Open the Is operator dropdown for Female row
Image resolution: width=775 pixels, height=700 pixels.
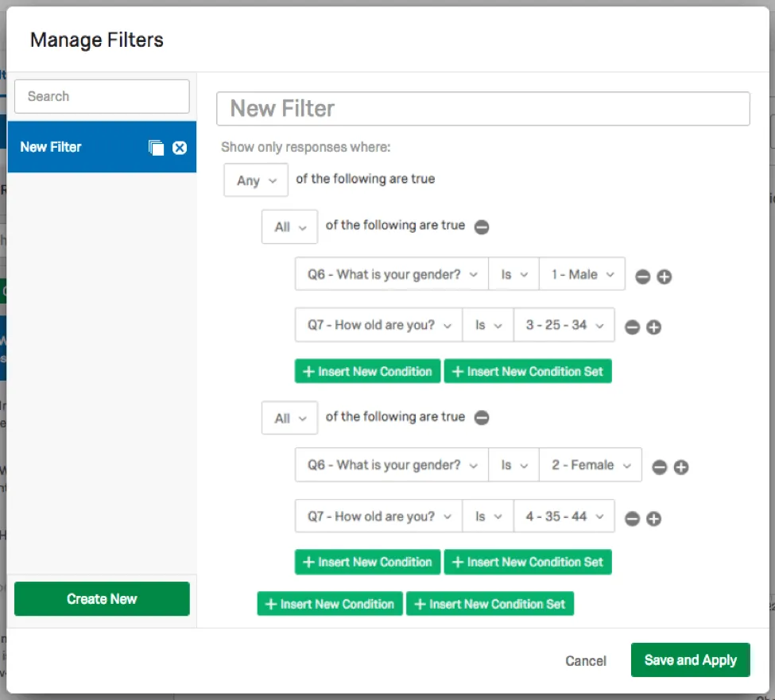point(513,466)
